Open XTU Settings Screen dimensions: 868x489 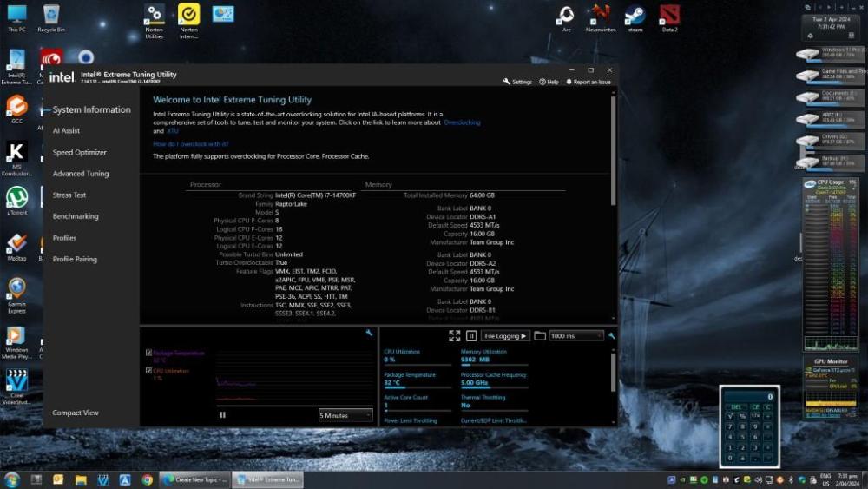click(x=517, y=82)
